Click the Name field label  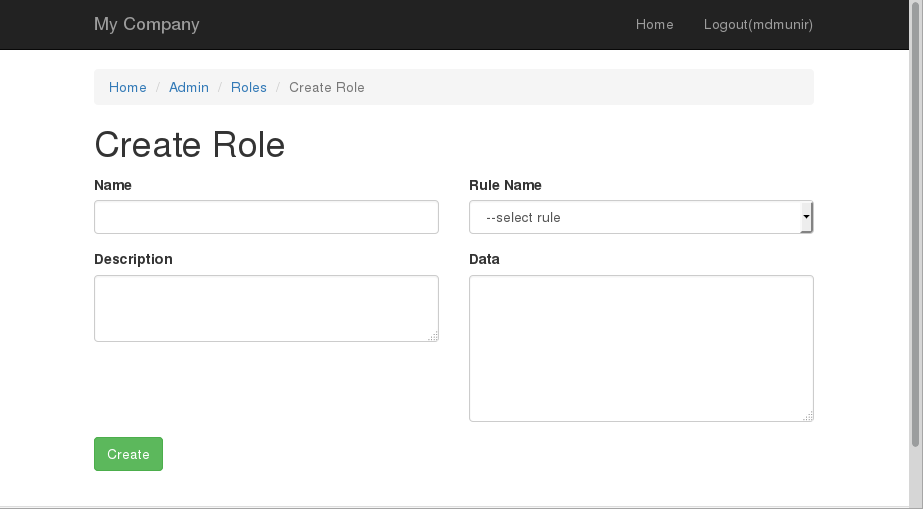pos(113,185)
